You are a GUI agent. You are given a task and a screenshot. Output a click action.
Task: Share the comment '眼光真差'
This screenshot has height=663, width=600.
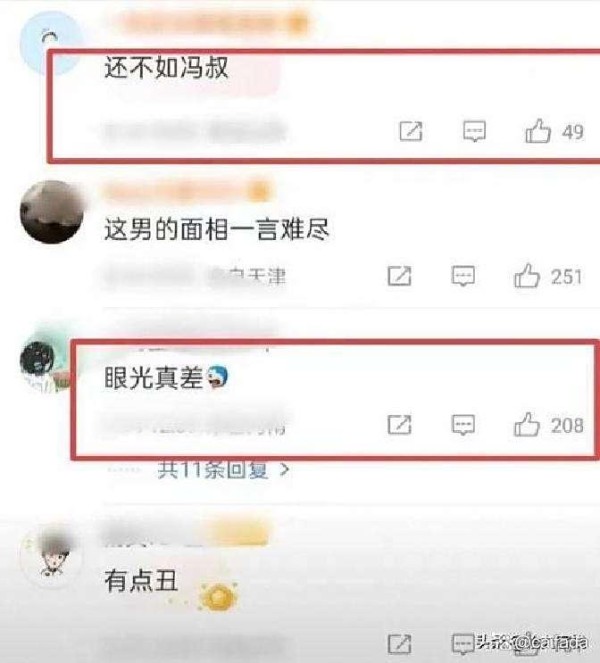tap(399, 425)
